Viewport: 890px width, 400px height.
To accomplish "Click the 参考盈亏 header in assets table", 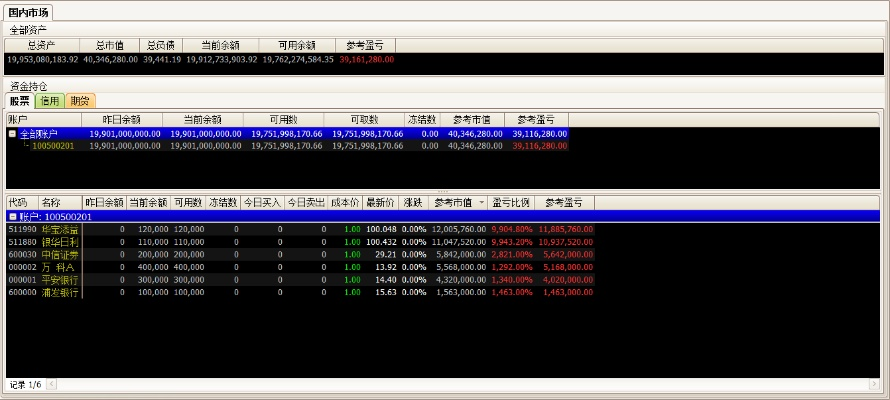I will point(366,45).
